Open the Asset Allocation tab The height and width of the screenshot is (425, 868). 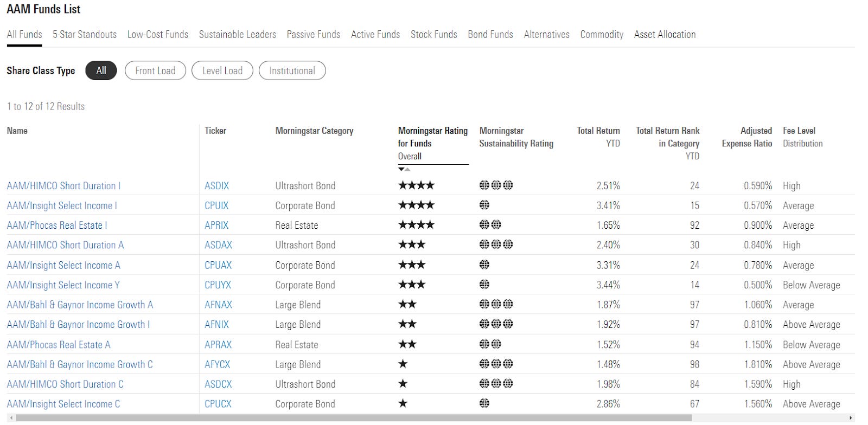click(x=665, y=34)
